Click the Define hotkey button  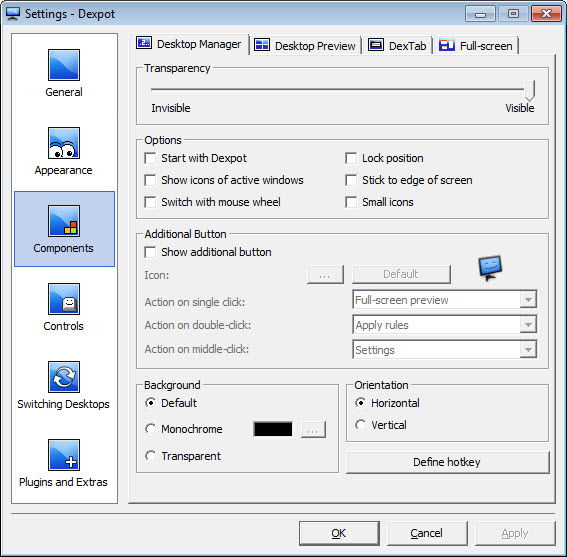coord(447,462)
